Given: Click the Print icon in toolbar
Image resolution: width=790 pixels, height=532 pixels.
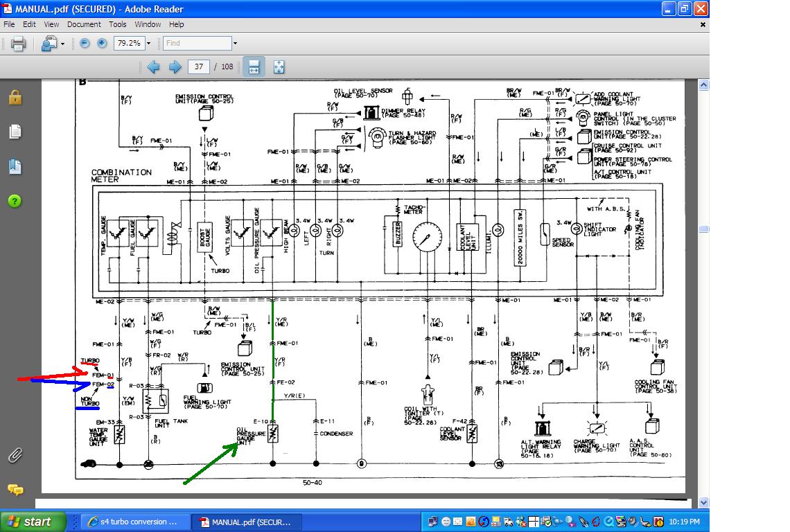Looking at the screenshot, I should [18, 44].
